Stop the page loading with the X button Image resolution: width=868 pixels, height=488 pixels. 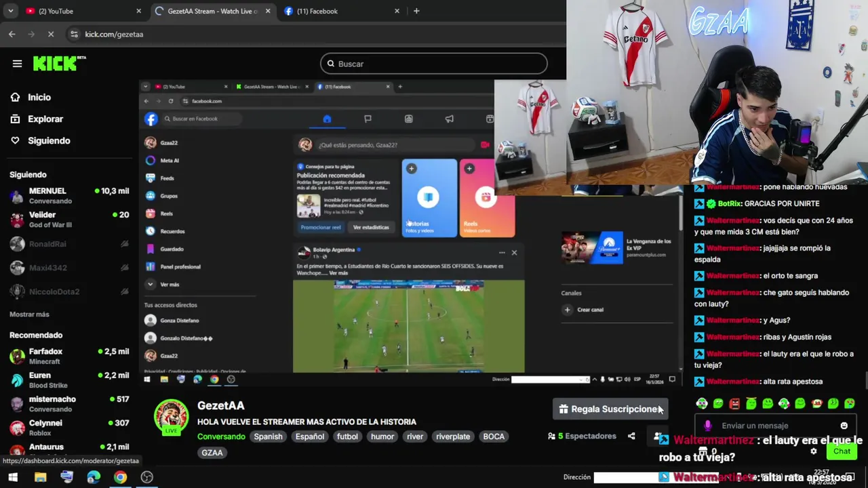52,34
